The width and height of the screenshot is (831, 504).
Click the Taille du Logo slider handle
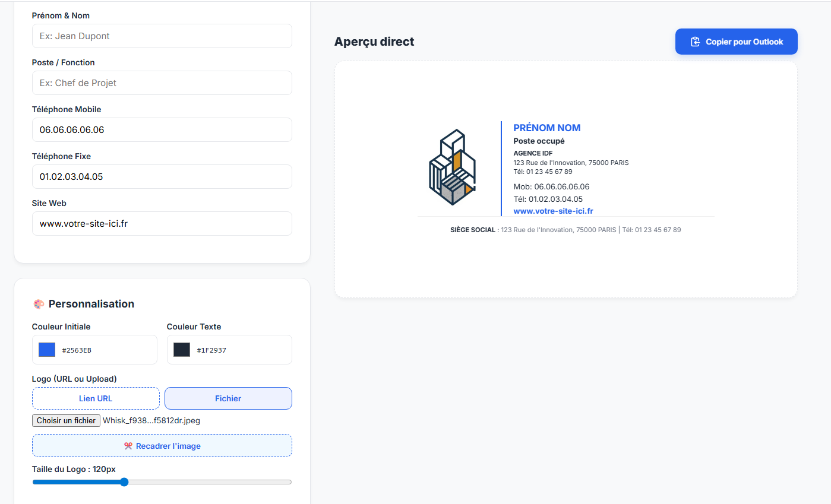[124, 482]
